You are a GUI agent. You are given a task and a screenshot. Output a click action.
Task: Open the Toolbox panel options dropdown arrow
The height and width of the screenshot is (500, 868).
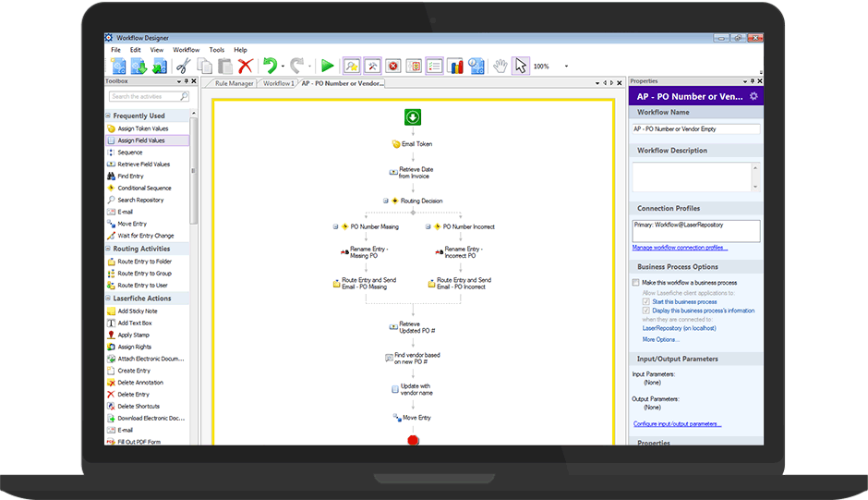pos(179,81)
